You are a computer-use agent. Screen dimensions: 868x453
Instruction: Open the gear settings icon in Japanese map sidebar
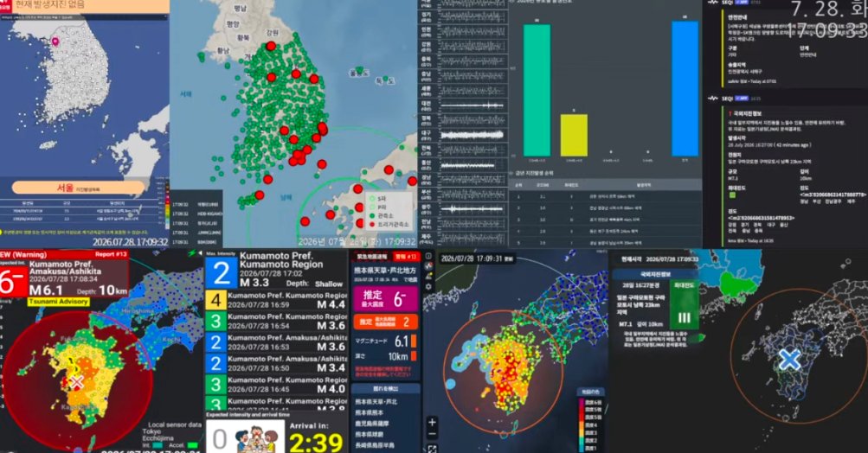coord(429,287)
